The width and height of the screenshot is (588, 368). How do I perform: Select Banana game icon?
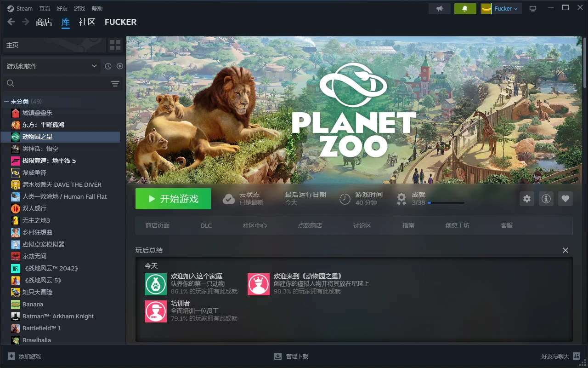pyautogui.click(x=16, y=304)
